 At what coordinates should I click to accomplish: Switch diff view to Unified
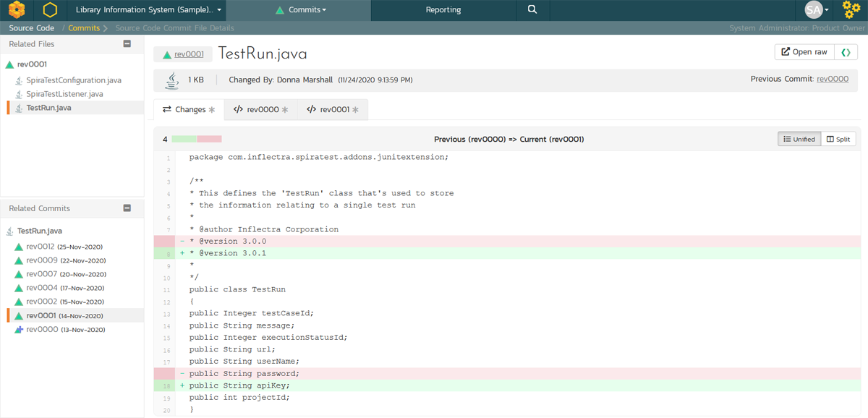[x=799, y=139]
